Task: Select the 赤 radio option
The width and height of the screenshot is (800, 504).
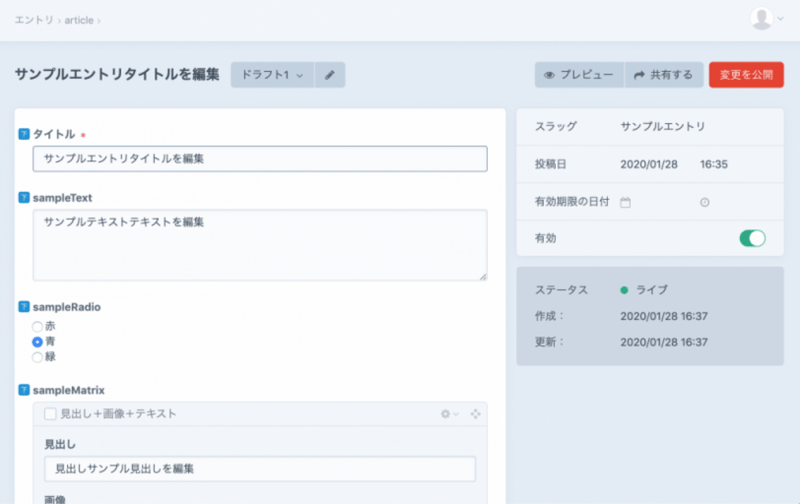Action: coord(38,326)
